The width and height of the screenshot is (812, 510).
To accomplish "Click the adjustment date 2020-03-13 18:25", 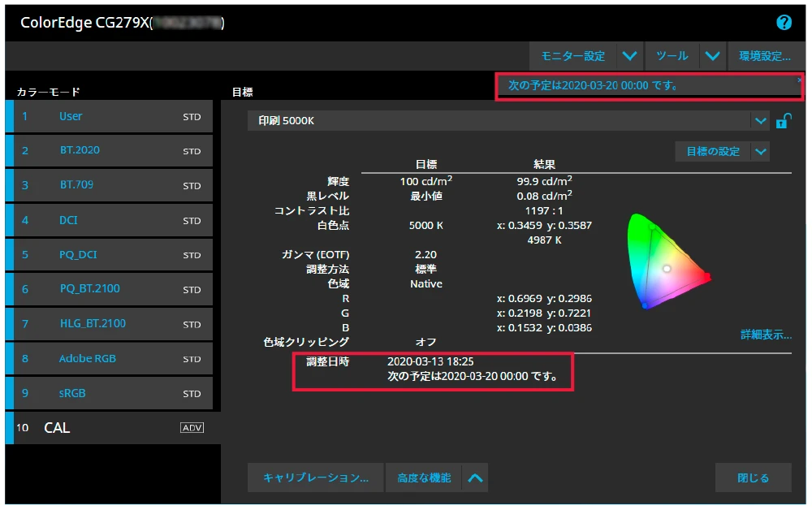I will [430, 361].
